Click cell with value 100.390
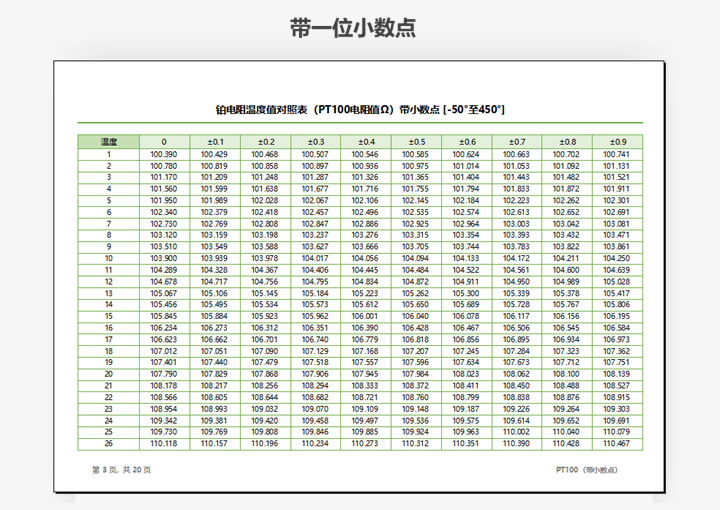720x510 pixels. 164,154
